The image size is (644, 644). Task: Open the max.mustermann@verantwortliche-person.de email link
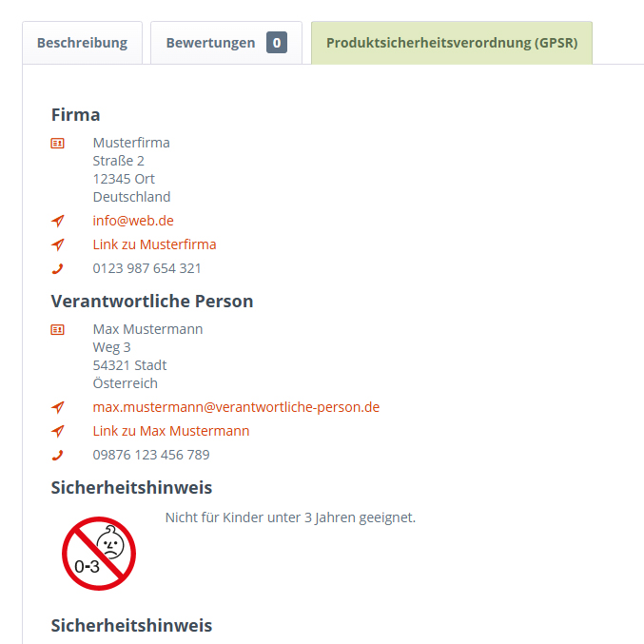click(x=236, y=407)
